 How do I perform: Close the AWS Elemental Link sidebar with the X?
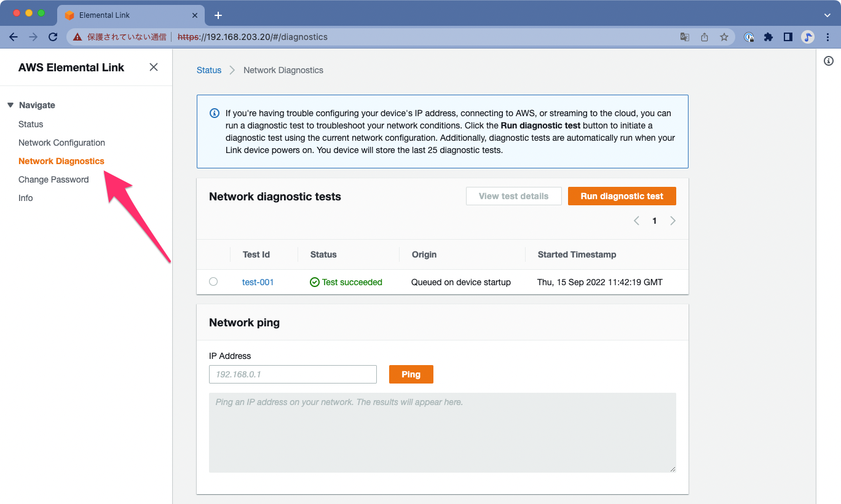point(153,67)
